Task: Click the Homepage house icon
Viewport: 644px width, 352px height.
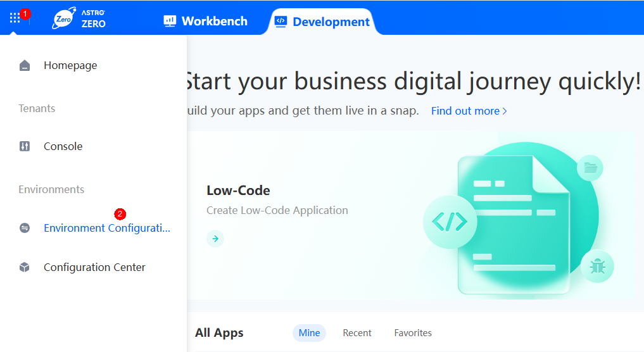Action: (25, 65)
